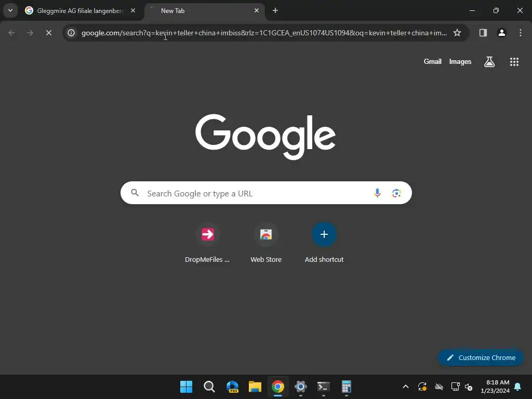Stop loading the page

[x=49, y=33]
